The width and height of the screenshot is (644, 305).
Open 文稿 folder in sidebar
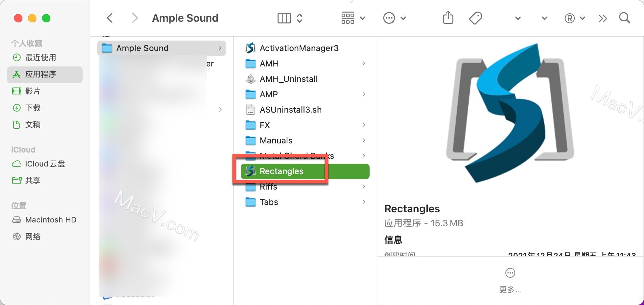click(x=45, y=125)
